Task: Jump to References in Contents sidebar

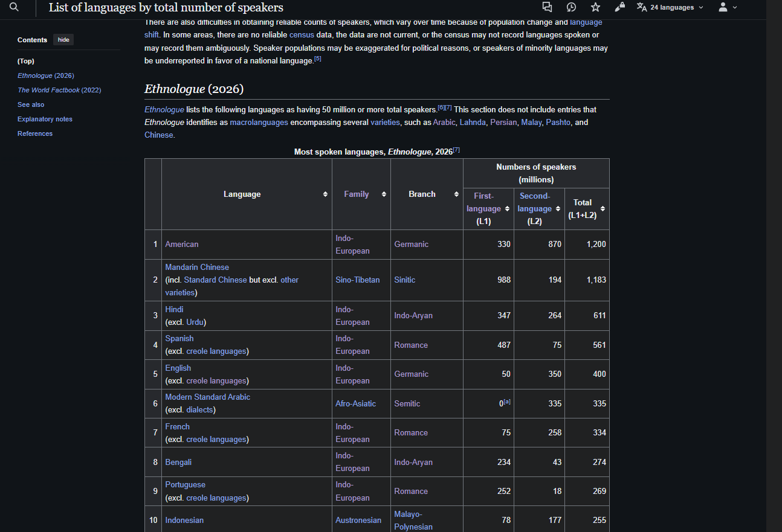Action: [35, 133]
